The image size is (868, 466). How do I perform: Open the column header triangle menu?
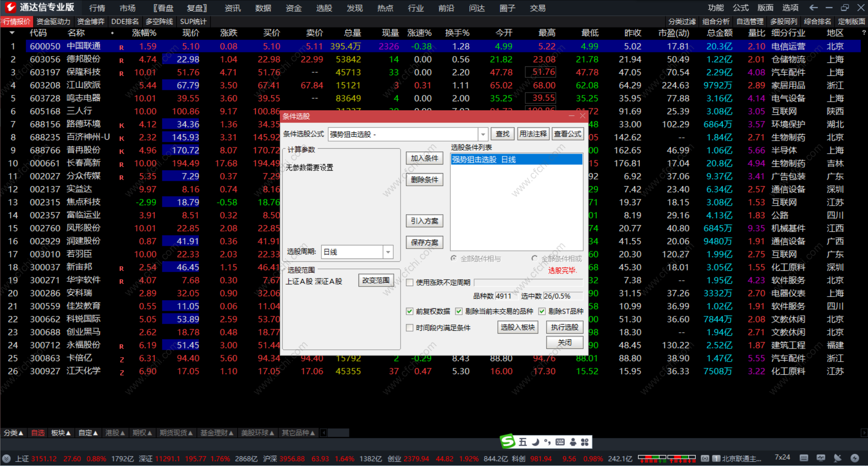coord(12,33)
